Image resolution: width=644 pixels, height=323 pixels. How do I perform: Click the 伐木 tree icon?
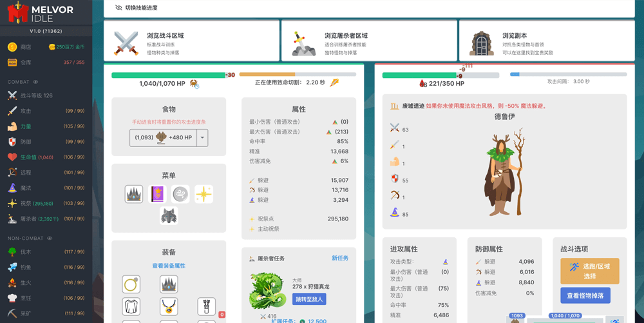[x=12, y=251]
